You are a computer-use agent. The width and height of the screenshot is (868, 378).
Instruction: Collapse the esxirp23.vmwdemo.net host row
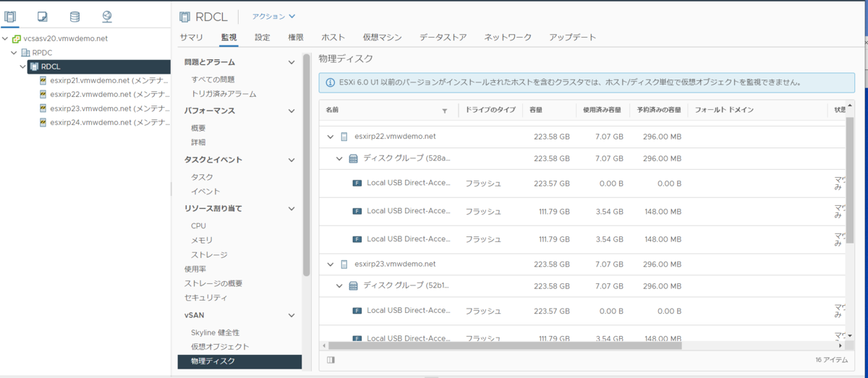(331, 265)
